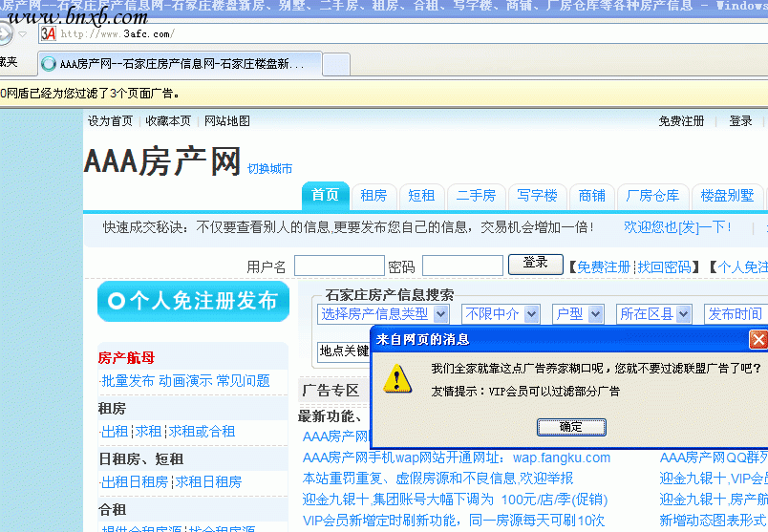
Task: Click the warning icon in the message dialog
Action: tap(397, 377)
